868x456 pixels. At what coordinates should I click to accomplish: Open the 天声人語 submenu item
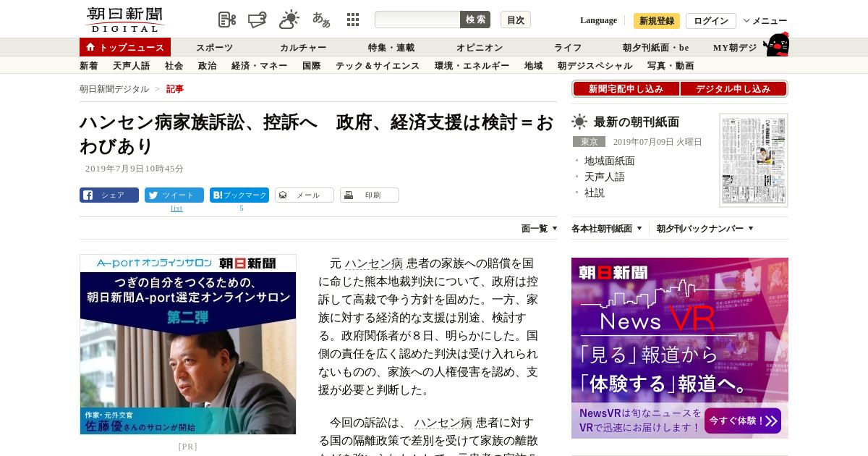[x=132, y=66]
